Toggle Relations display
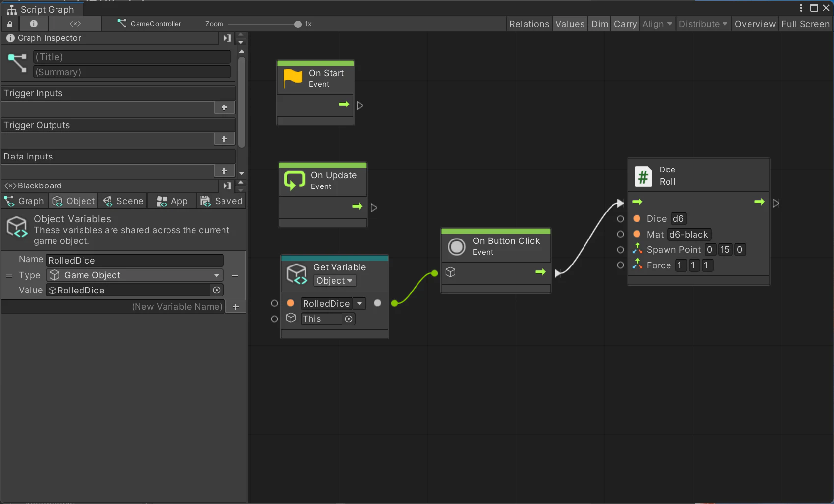834x504 pixels. pyautogui.click(x=529, y=24)
